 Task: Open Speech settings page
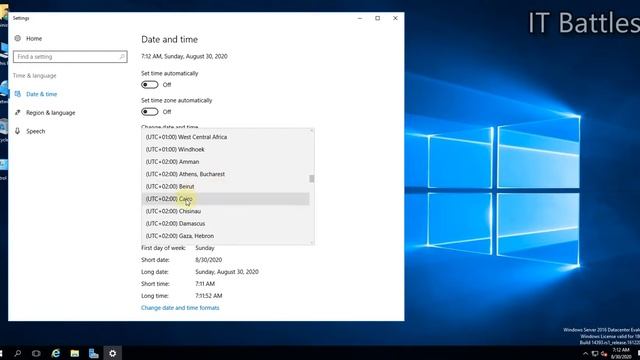click(x=36, y=131)
